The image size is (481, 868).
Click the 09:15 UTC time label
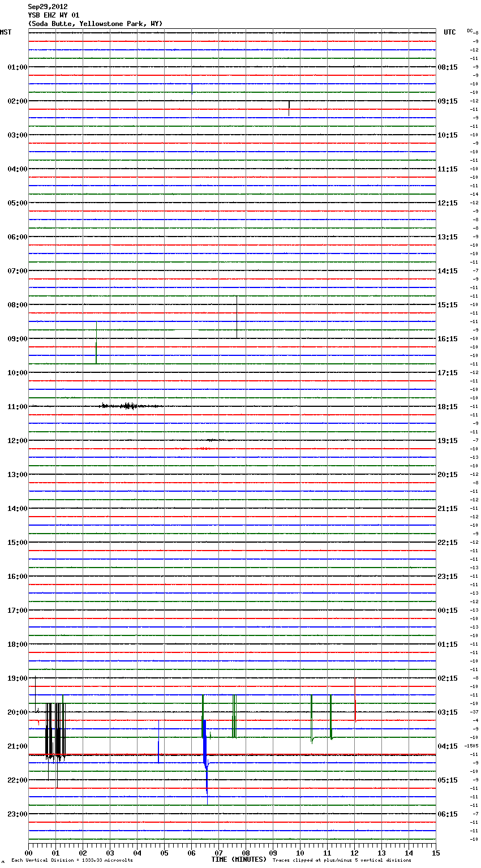click(448, 101)
